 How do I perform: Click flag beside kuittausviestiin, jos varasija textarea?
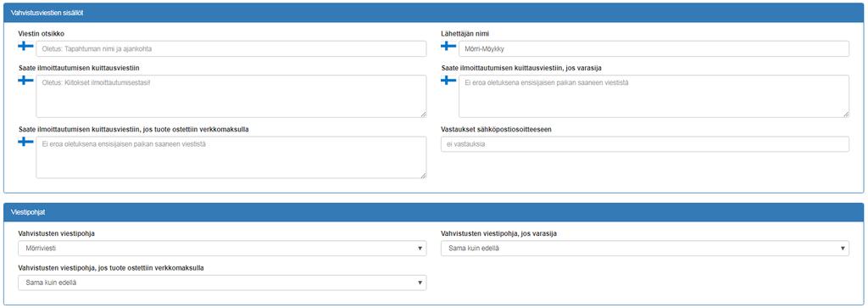point(448,81)
